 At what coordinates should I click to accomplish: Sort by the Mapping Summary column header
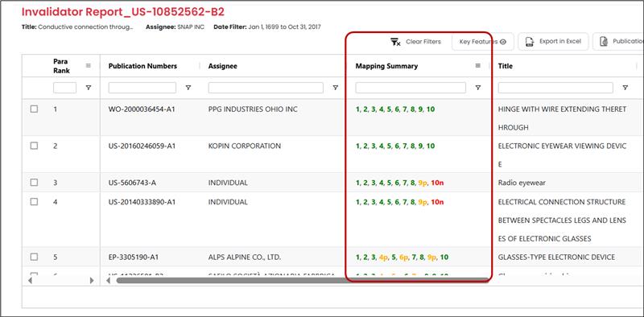tap(386, 66)
